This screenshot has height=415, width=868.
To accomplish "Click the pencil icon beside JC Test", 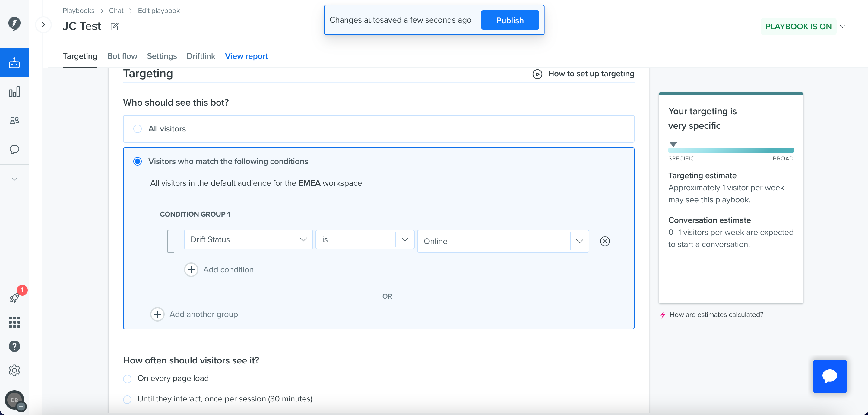I will click(x=115, y=26).
